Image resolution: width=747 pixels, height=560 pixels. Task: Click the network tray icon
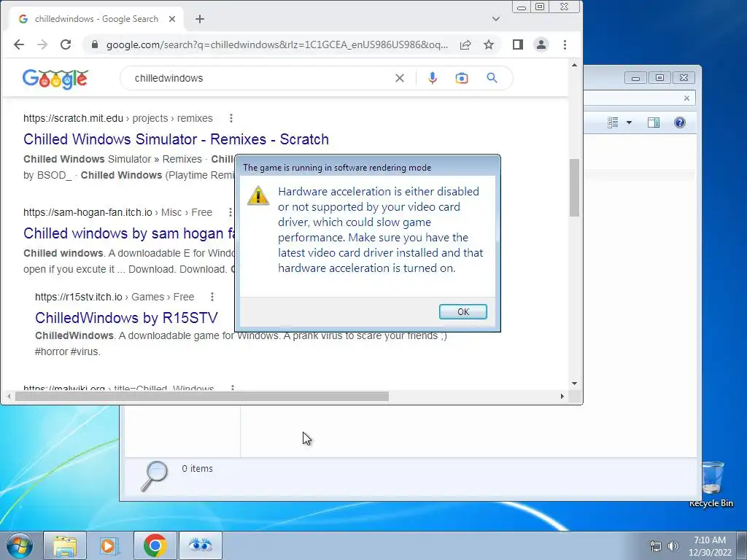tap(656, 546)
